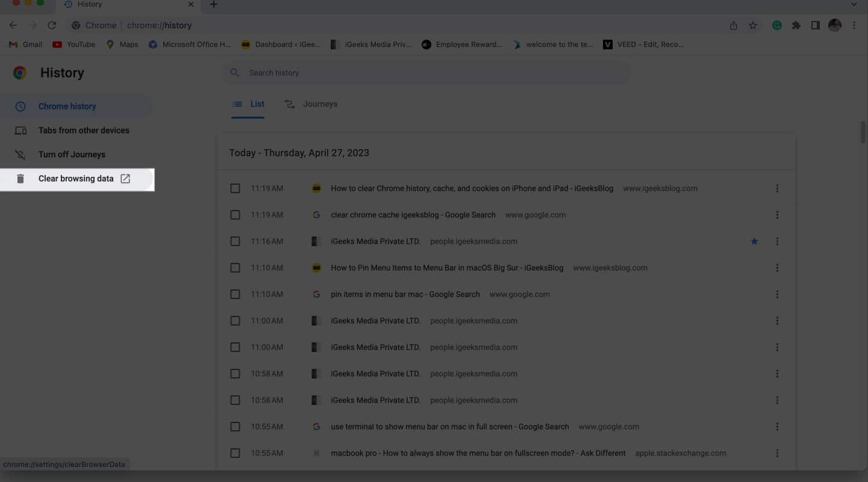Tick checkbox for first 10:58 AM entry

[x=235, y=374]
